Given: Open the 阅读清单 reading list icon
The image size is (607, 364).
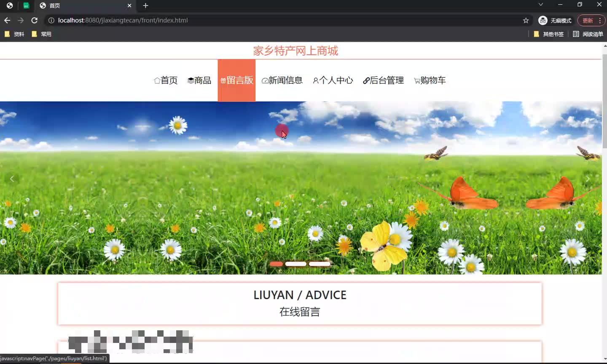Looking at the screenshot, I should pos(576,34).
